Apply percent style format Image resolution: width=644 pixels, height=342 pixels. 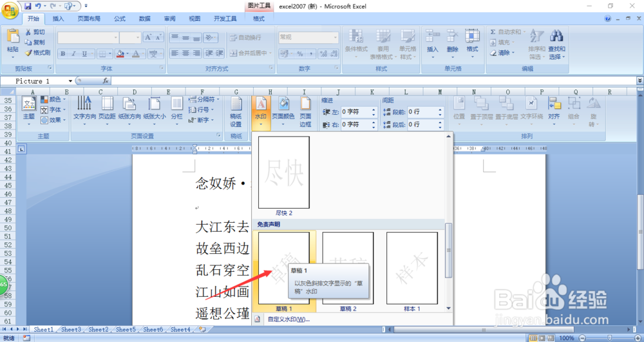pos(300,54)
